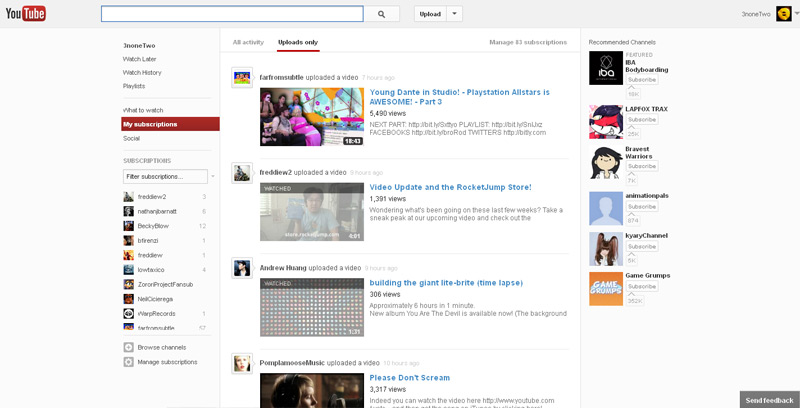Open building the giant lite-brite title

click(446, 283)
